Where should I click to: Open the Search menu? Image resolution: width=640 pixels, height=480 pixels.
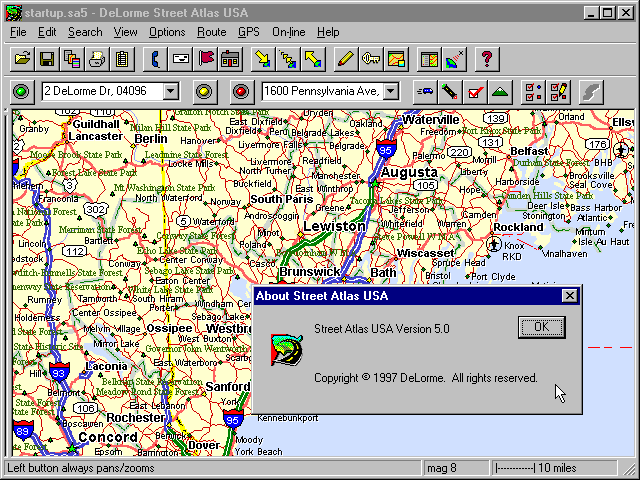85,32
